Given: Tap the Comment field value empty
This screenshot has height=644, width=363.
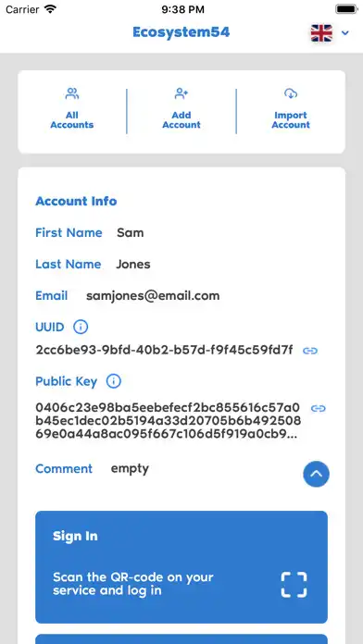Looking at the screenshot, I should tap(130, 469).
